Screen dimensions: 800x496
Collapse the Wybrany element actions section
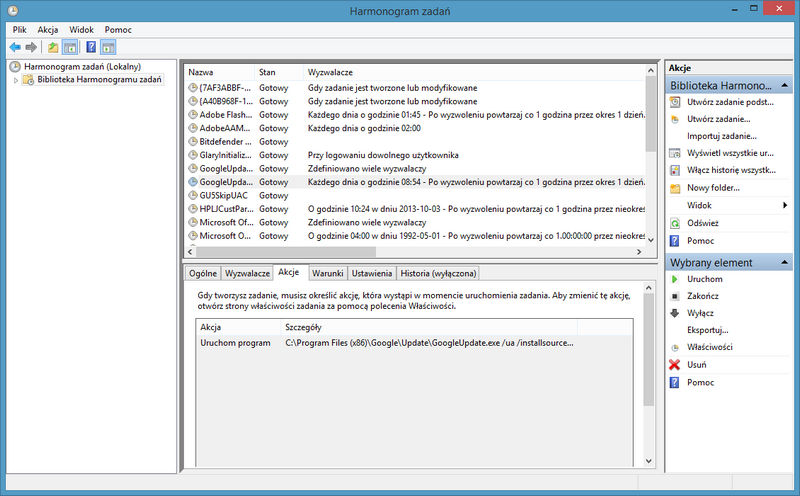(785, 262)
